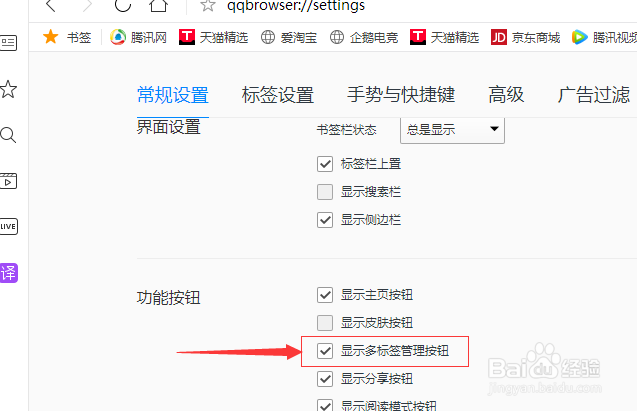The height and width of the screenshot is (411, 637).
Task: Switch to 标签设置 tab
Action: 278,95
